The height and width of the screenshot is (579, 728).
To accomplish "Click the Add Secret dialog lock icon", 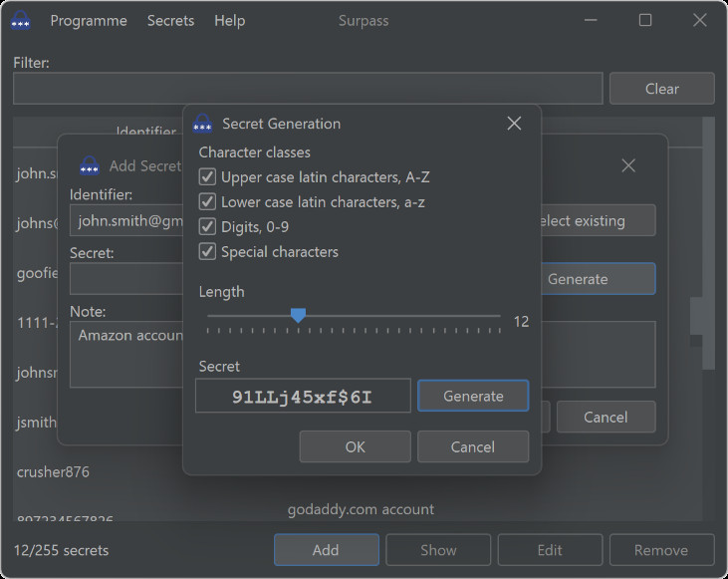I will (90, 165).
